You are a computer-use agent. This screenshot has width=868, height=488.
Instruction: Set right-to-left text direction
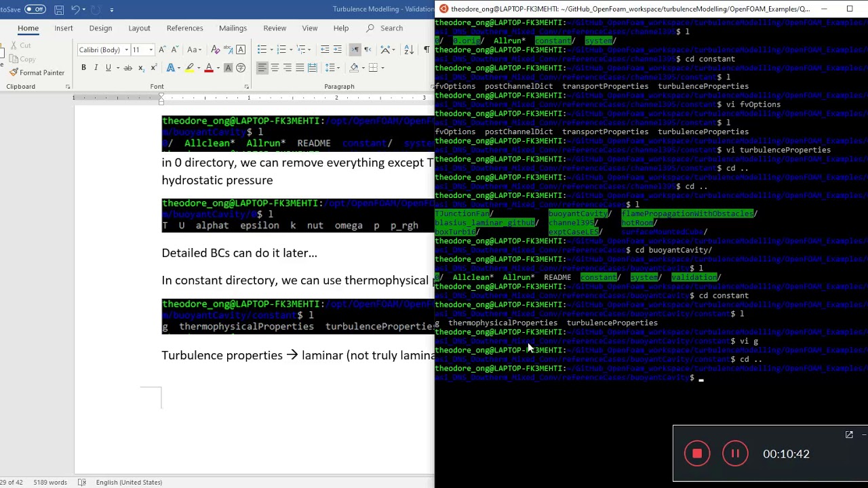click(368, 49)
